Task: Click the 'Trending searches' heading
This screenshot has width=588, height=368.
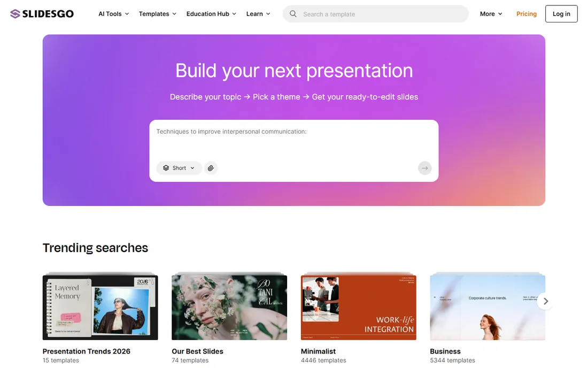Action: point(95,248)
